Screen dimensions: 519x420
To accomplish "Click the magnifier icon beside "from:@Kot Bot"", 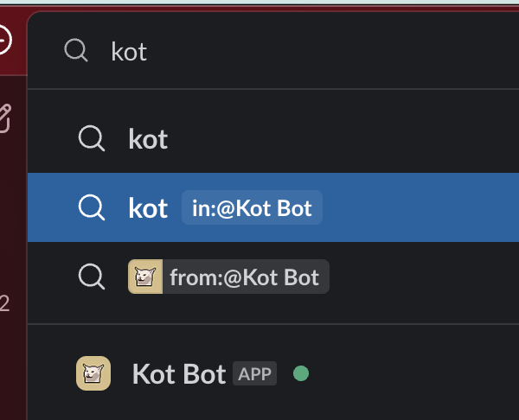I will click(x=91, y=277).
